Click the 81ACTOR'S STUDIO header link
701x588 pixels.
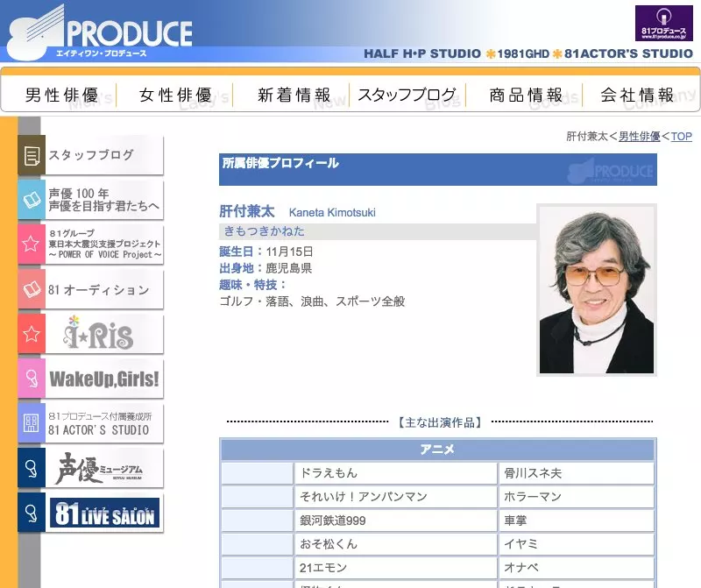628,53
